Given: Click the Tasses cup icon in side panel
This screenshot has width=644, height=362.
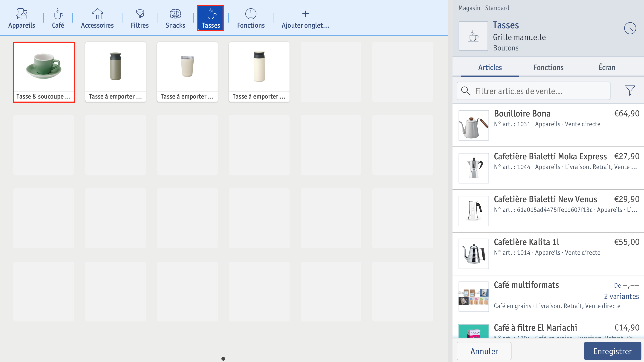Looking at the screenshot, I should click(473, 36).
